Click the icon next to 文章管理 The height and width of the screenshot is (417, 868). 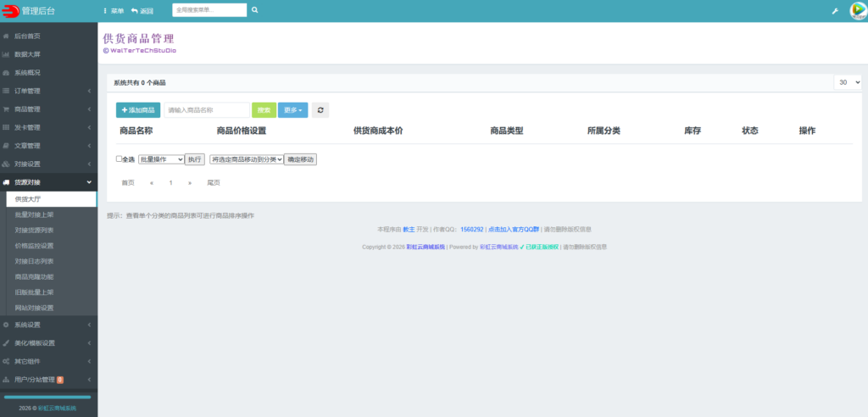[6, 146]
